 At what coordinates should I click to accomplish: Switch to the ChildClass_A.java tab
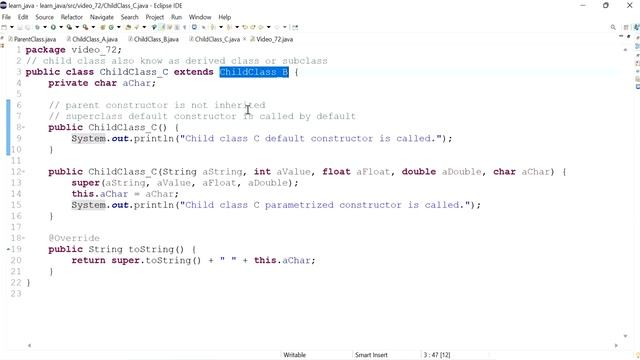(x=92, y=39)
